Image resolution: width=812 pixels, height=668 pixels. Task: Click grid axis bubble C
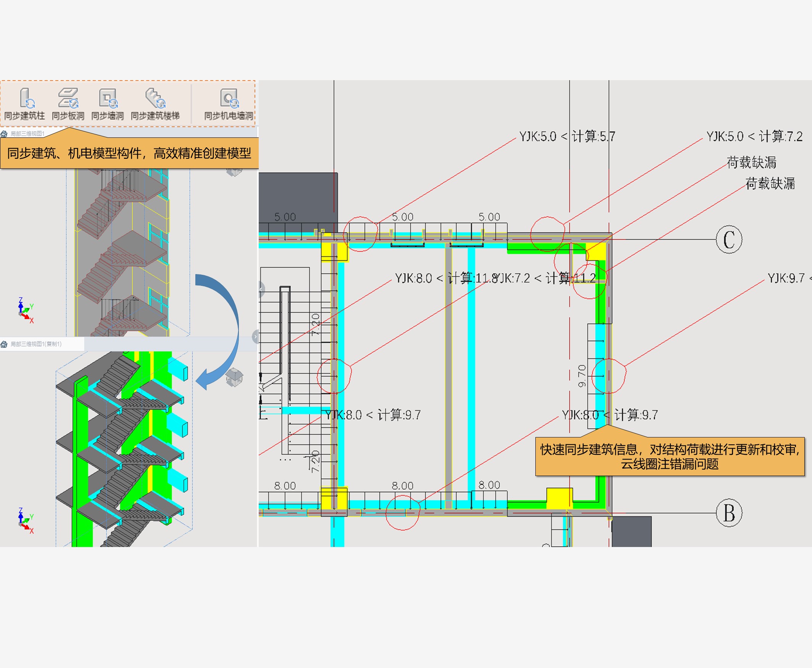pyautogui.click(x=729, y=239)
